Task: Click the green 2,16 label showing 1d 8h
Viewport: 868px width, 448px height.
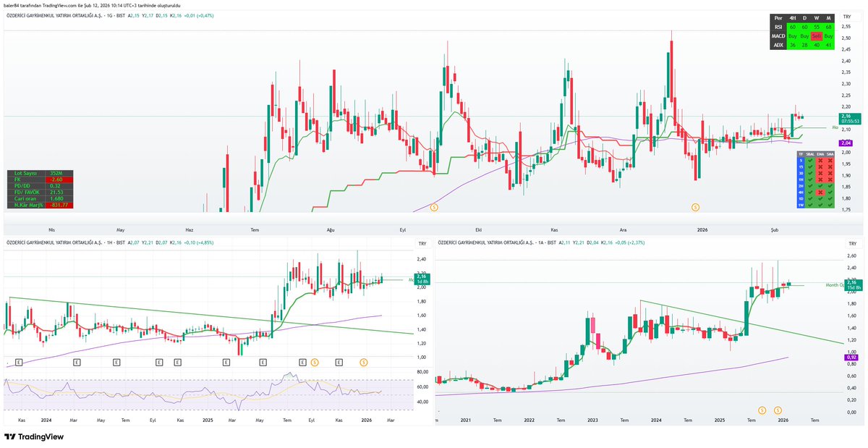Action: coord(422,278)
